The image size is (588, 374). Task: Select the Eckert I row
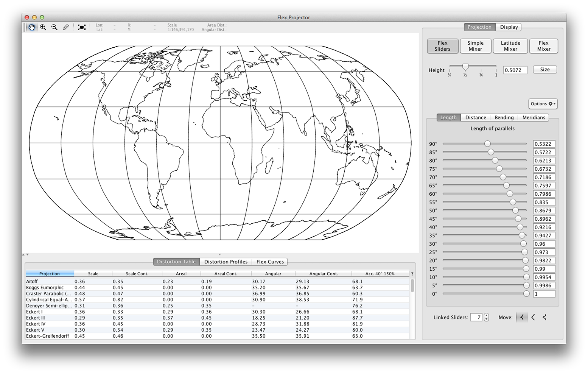[x=217, y=312]
